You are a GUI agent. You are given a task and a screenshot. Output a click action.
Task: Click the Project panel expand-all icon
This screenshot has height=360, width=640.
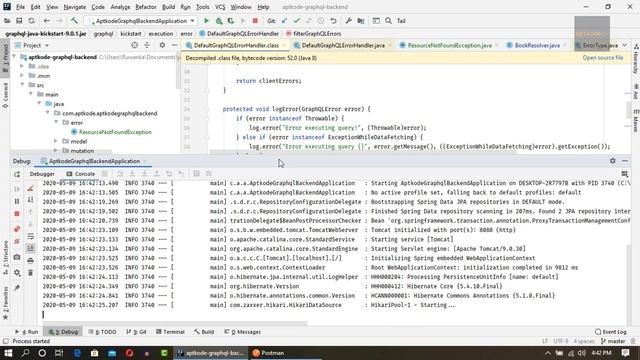(x=147, y=45)
